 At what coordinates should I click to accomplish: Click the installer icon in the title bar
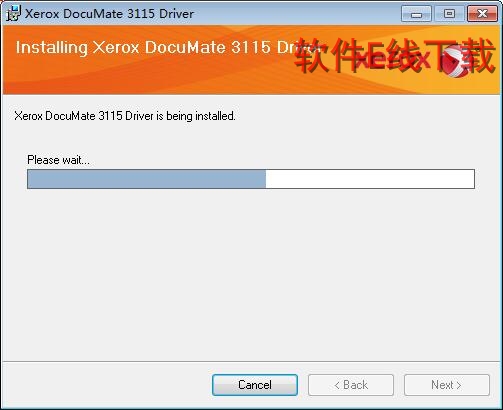(x=13, y=13)
